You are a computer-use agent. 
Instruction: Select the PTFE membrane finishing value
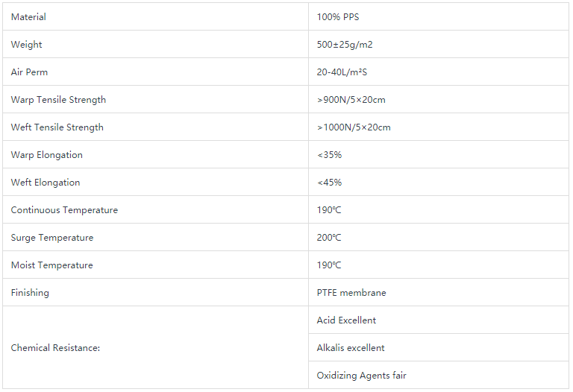click(351, 293)
